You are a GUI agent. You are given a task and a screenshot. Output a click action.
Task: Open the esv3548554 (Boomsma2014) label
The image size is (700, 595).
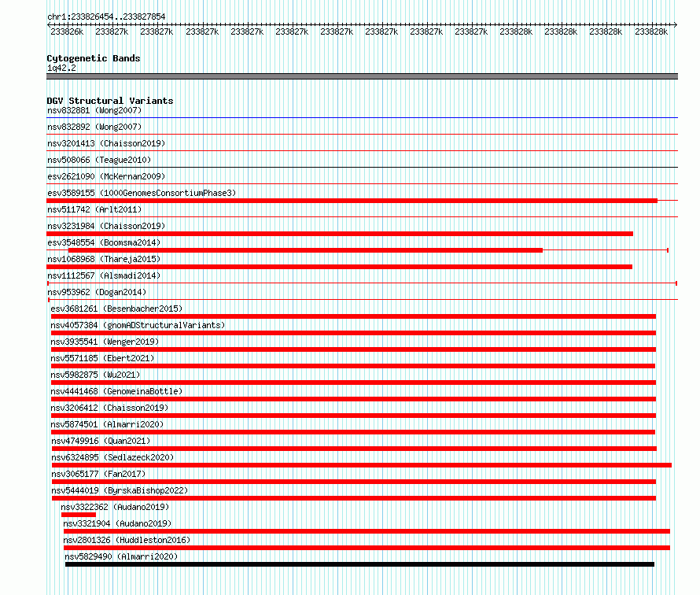click(x=104, y=242)
